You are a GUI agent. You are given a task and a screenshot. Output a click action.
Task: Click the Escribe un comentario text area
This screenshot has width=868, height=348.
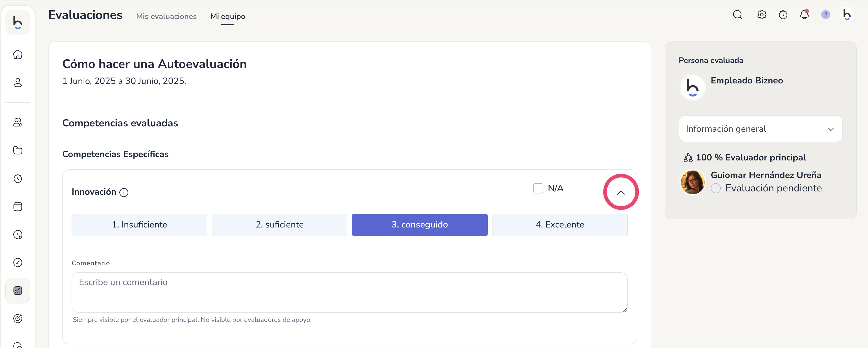click(349, 292)
